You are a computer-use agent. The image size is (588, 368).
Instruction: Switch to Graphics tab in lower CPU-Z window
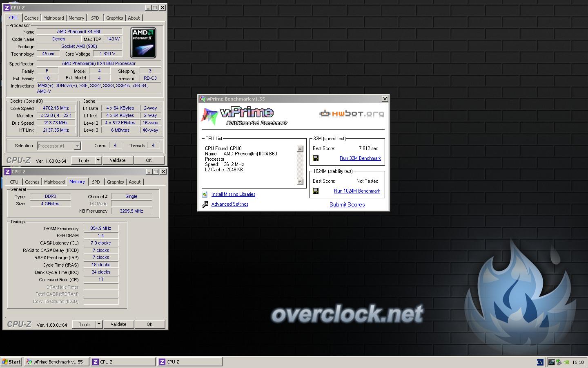[x=116, y=182]
